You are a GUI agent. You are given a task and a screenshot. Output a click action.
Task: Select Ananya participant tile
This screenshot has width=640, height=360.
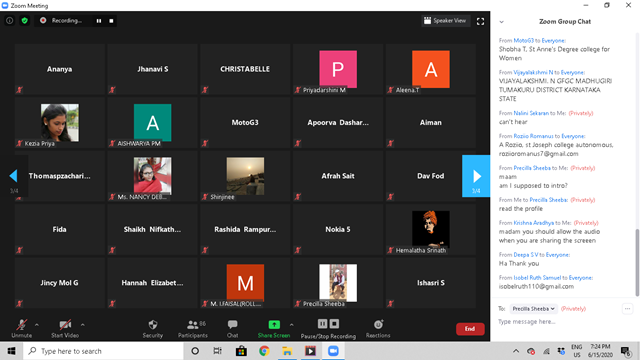coord(60,69)
